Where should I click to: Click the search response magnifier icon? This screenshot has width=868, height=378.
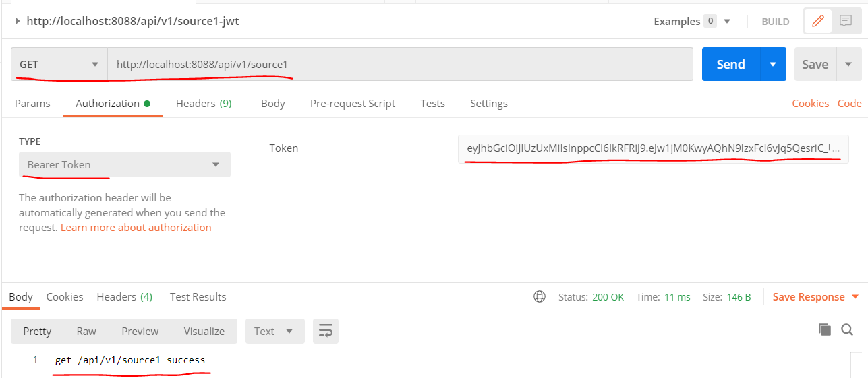(847, 329)
